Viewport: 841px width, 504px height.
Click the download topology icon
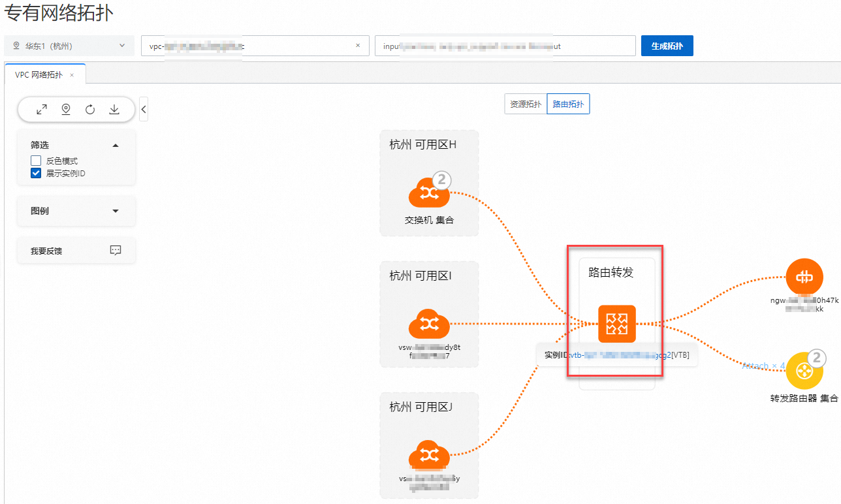(114, 110)
